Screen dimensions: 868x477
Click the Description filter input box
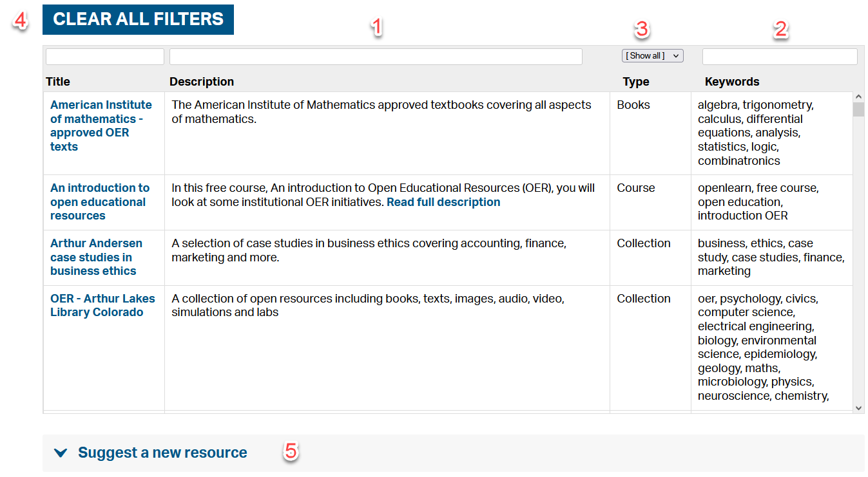[x=376, y=57]
